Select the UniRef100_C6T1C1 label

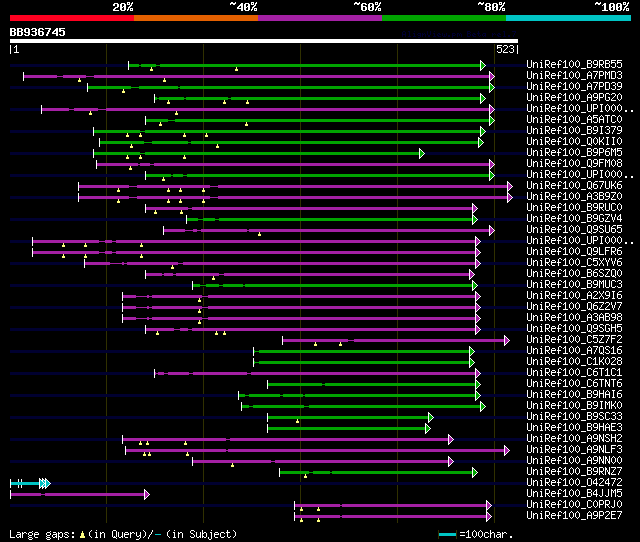pyautogui.click(x=574, y=373)
